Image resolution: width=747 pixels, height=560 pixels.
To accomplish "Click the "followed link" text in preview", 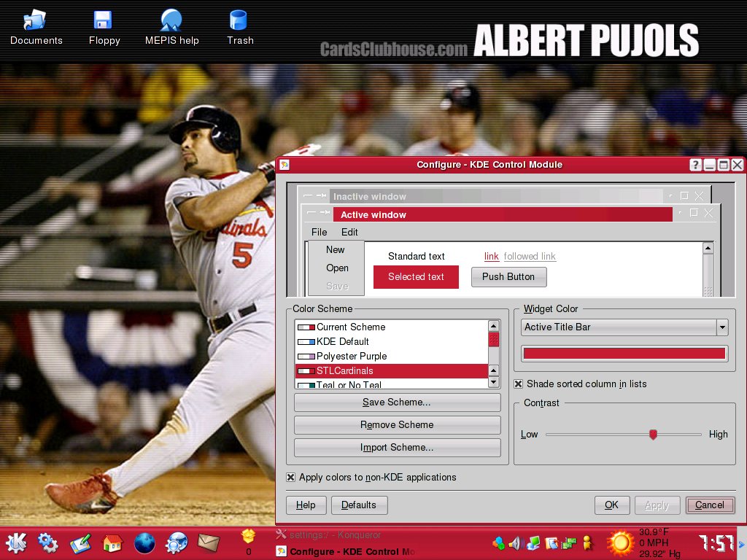I will (x=530, y=256).
